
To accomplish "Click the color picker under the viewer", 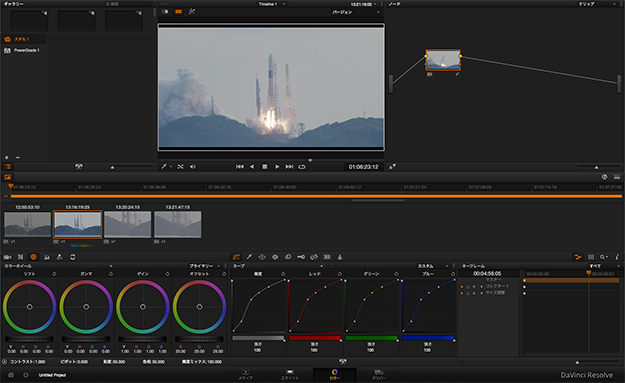I will tap(164, 167).
